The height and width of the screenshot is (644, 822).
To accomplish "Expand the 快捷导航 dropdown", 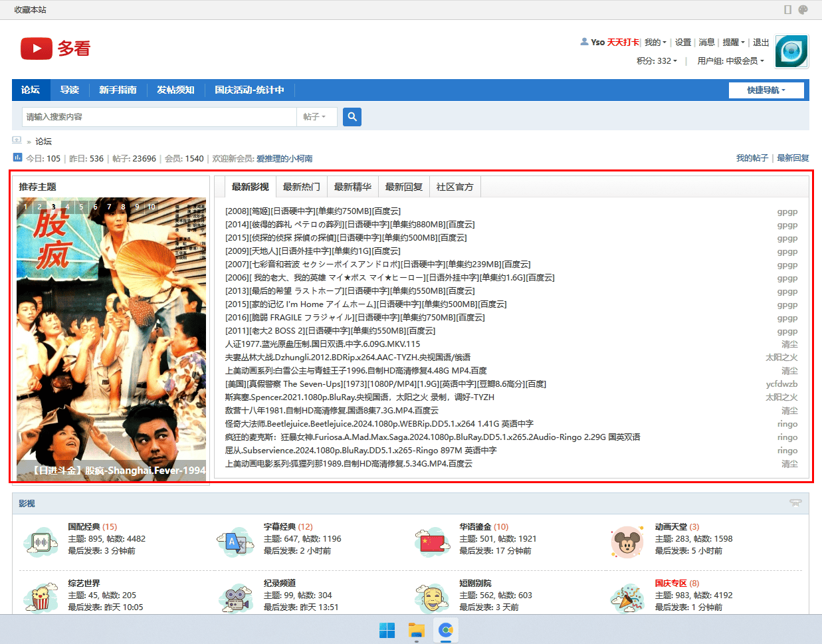I will coord(766,90).
